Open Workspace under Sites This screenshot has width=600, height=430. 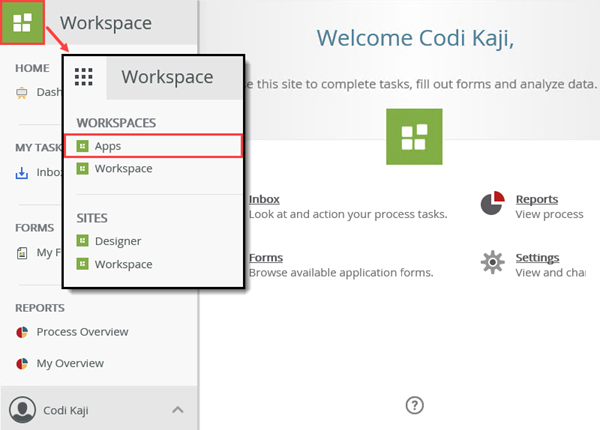click(x=123, y=264)
